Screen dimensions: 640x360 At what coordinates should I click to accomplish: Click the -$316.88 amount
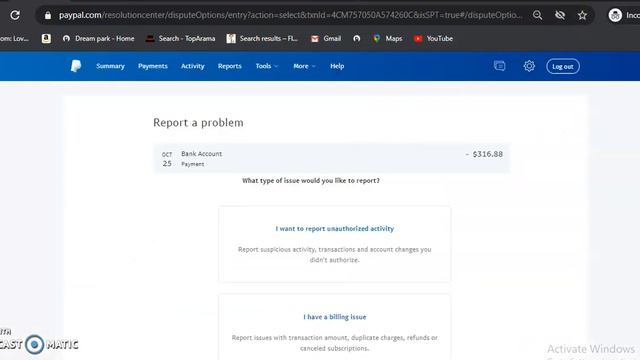coord(484,154)
